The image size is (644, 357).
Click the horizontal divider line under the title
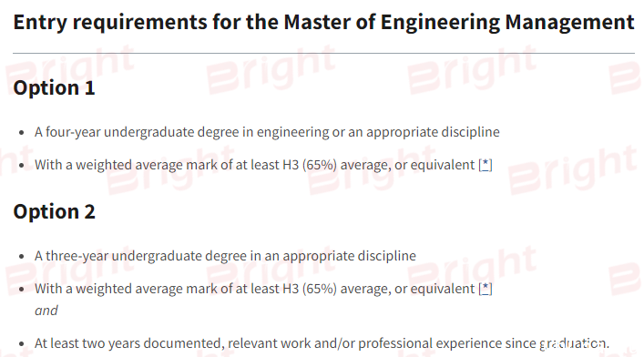click(x=323, y=53)
